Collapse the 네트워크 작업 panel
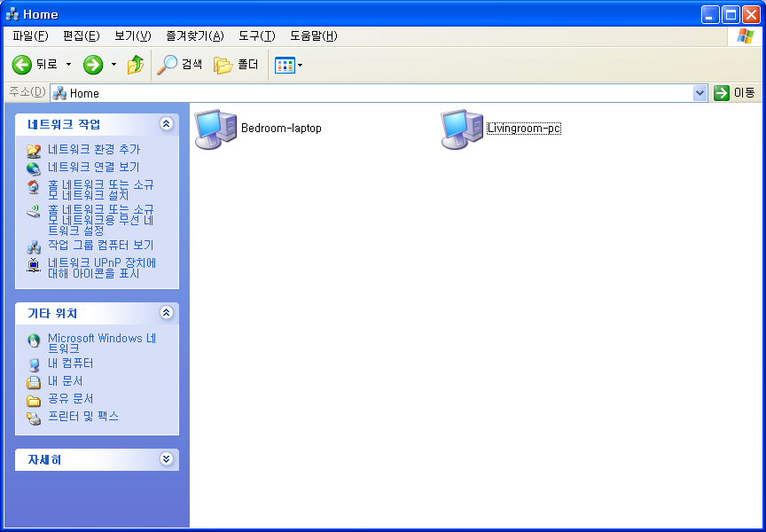The image size is (766, 532). pyautogui.click(x=166, y=123)
